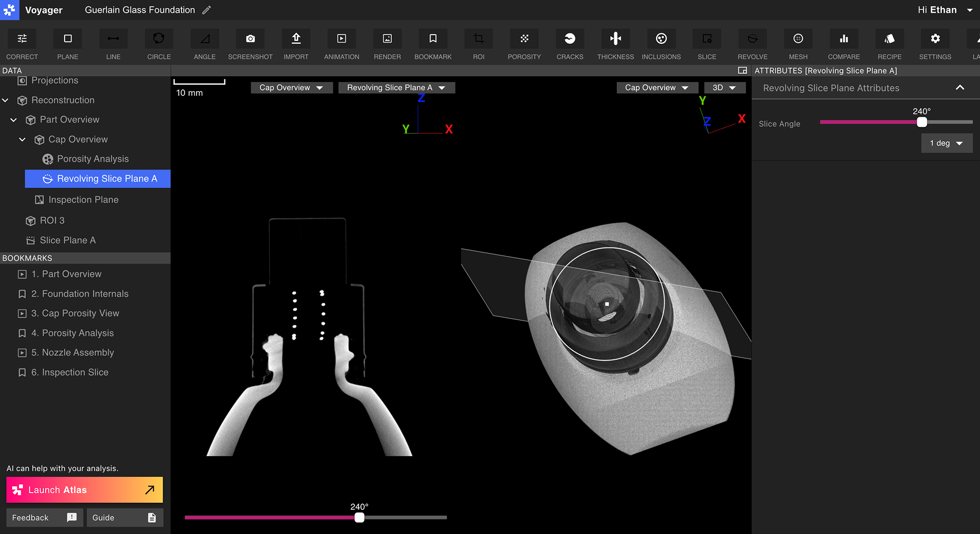The image size is (980, 534).
Task: Expand the 3D view mode dropdown
Action: click(x=725, y=87)
